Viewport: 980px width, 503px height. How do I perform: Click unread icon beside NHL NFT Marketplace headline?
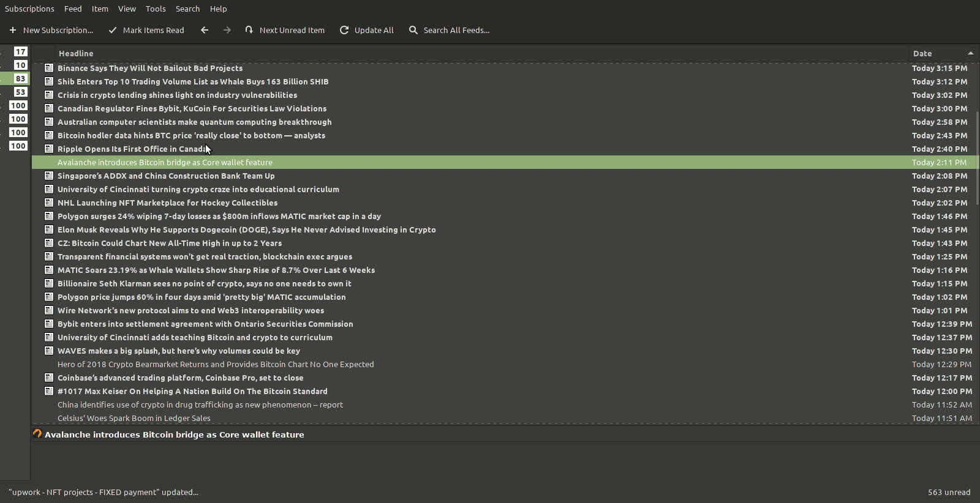click(x=49, y=203)
